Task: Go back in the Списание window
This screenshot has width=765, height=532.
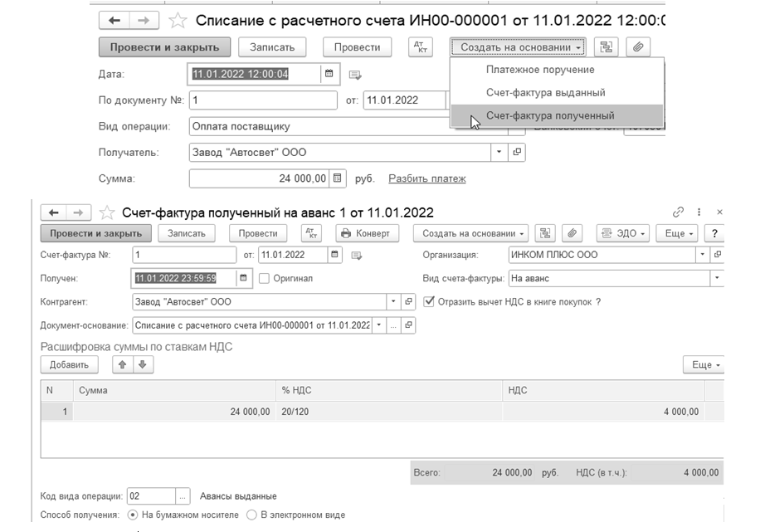Action: (x=115, y=21)
